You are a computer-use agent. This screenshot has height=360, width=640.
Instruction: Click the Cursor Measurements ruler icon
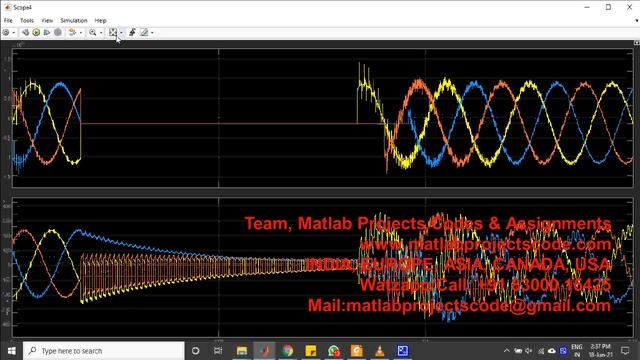click(144, 32)
